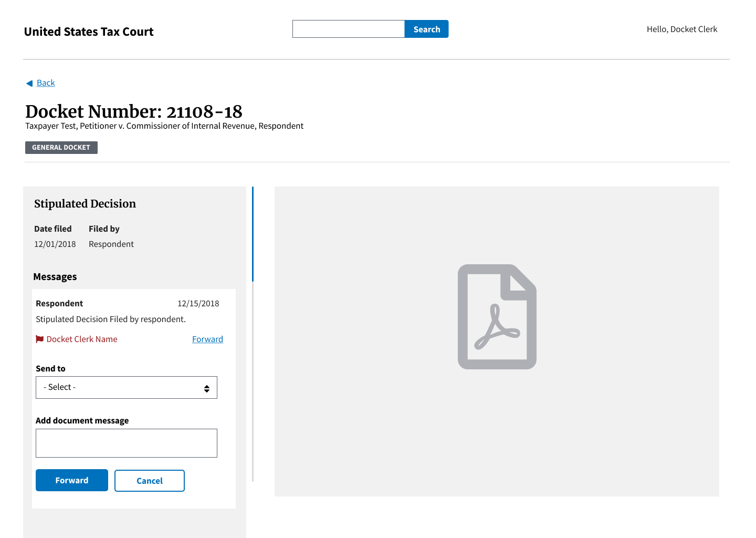Click the blue Forward button
This screenshot has height=538, width=756.
click(x=72, y=480)
